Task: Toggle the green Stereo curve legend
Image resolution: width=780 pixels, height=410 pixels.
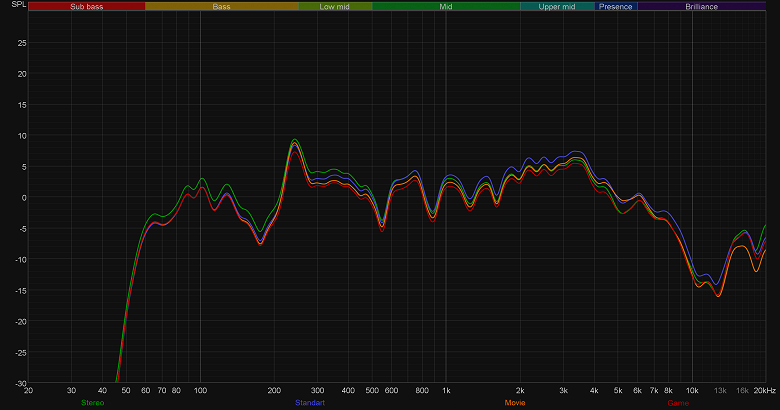Action: coord(93,403)
